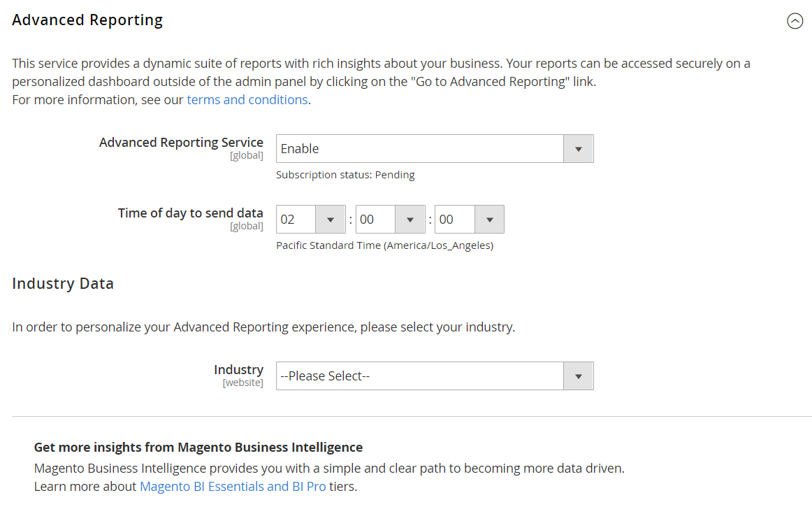
Task: Open the Advanced Reporting Service dropdown
Action: click(x=433, y=148)
